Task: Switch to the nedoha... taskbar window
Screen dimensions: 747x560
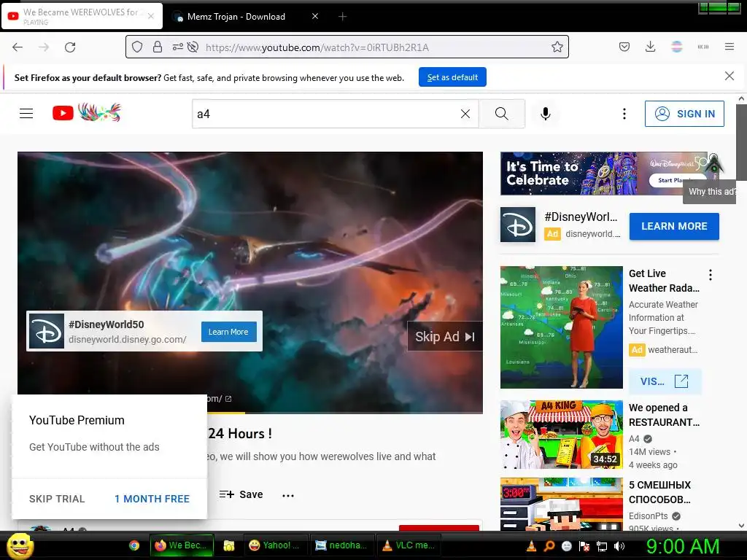Action: 341,545
